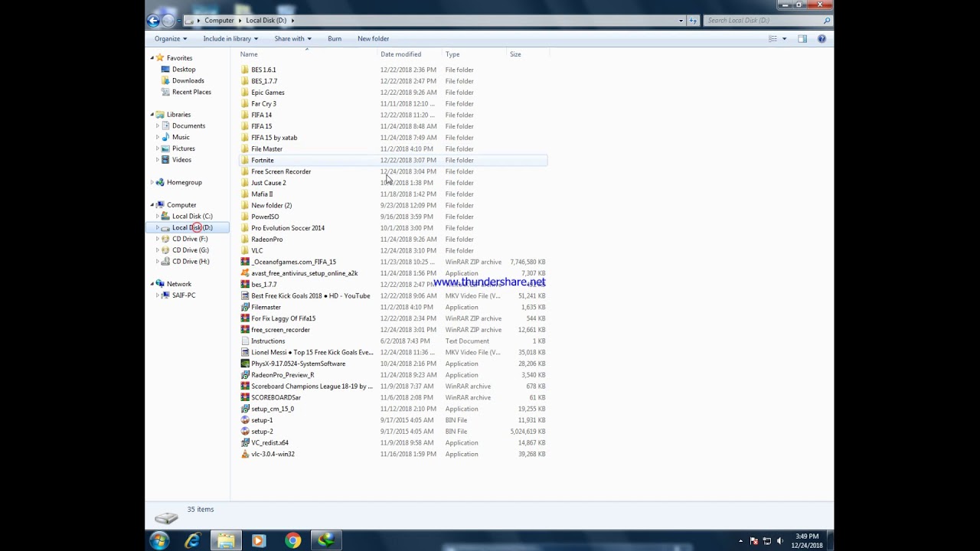The image size is (980, 551).
Task: Expand Local Disk (C:) tree node
Action: (158, 216)
